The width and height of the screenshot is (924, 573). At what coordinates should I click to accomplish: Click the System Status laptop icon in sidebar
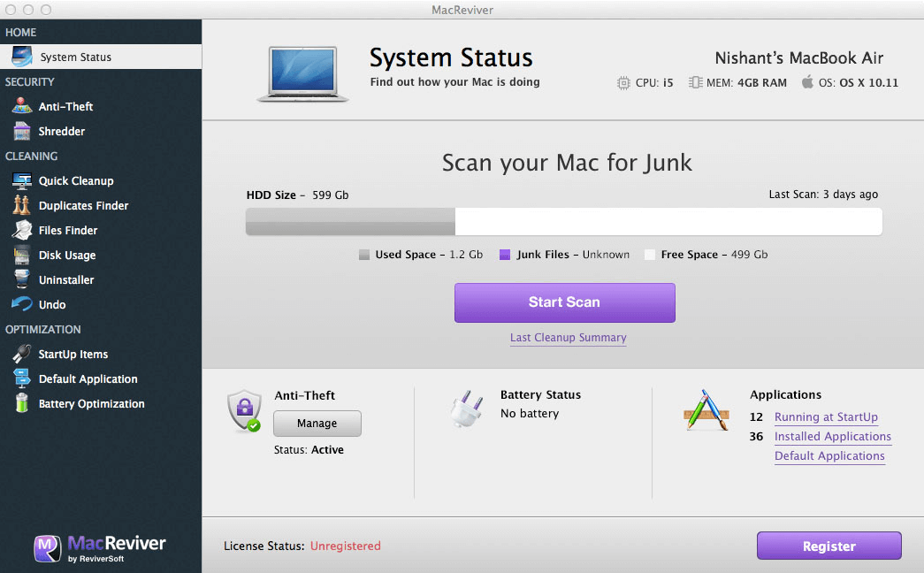[x=22, y=57]
